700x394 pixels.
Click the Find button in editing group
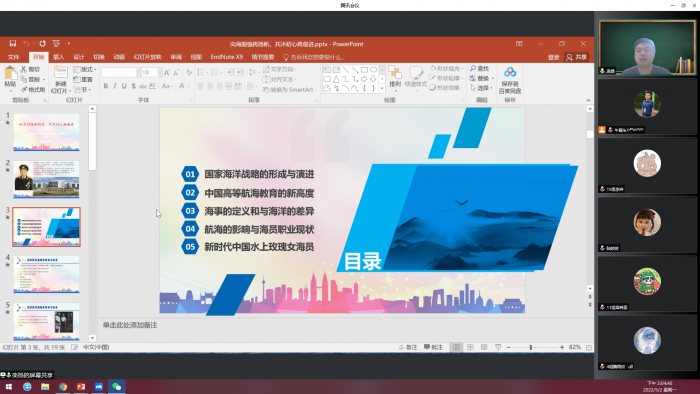coord(480,69)
